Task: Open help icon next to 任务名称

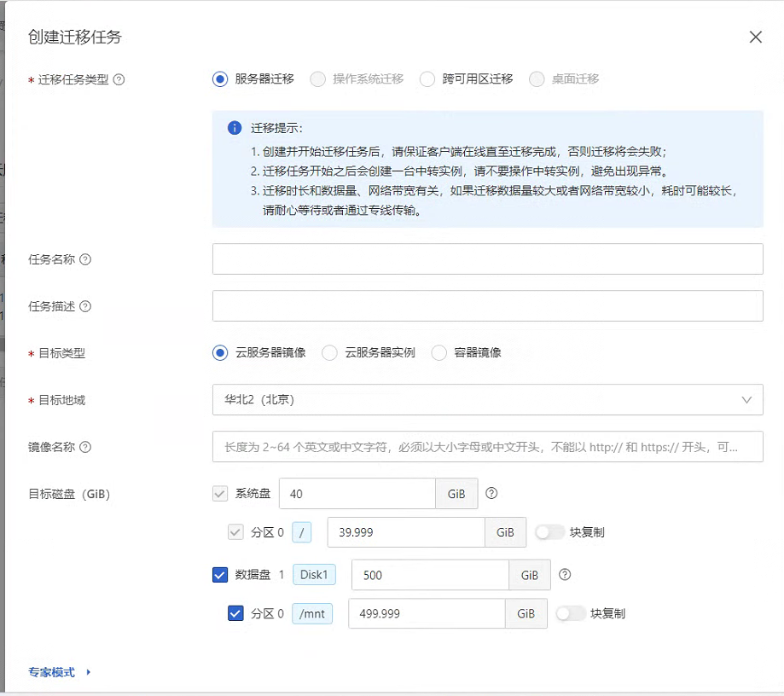Action: (x=85, y=259)
